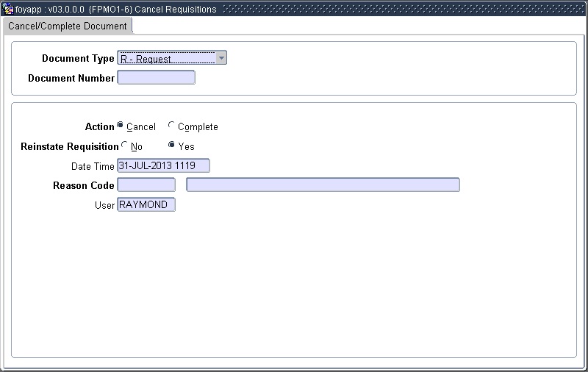Click the foyapp window icon in title bar

coord(8,9)
